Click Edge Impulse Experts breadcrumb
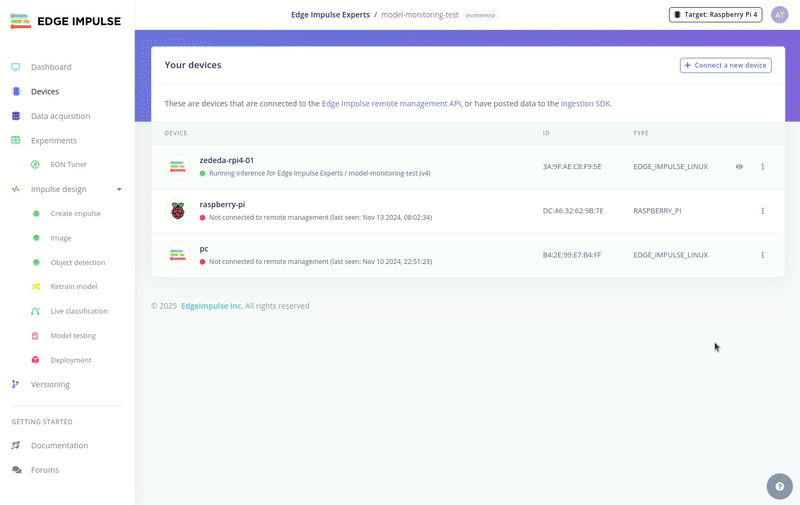 [x=330, y=15]
